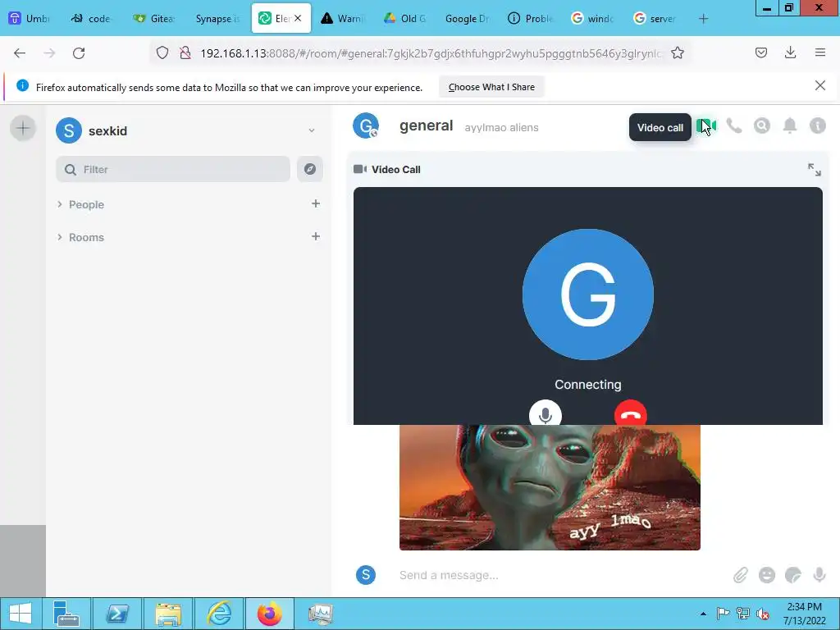Bookmark this page with star
This screenshot has width=840, height=630.
tap(678, 53)
